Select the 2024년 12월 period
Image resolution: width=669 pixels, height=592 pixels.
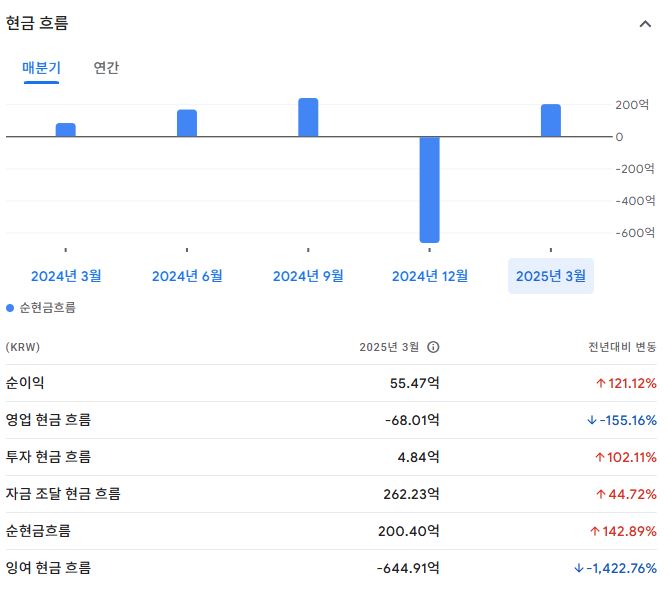coord(430,276)
